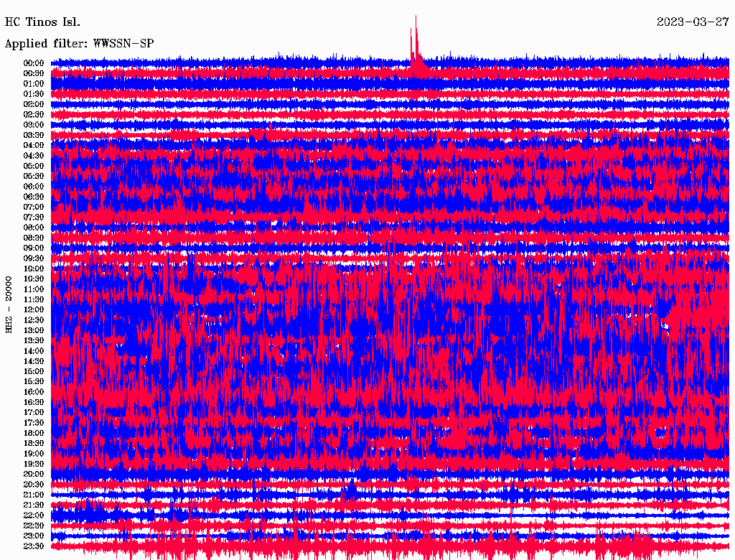Select the 17:00 time label
Viewport: 735px width, 560px height.
[34, 412]
